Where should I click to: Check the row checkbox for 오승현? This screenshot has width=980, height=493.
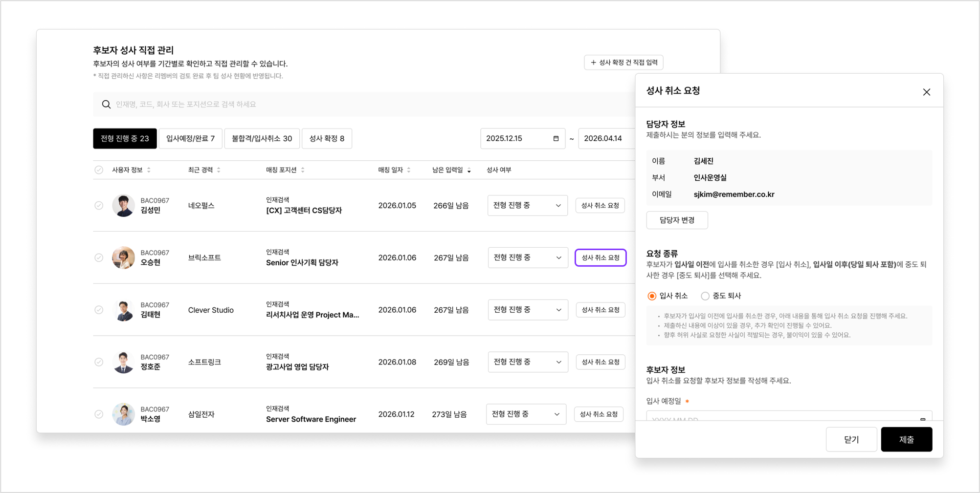point(99,257)
